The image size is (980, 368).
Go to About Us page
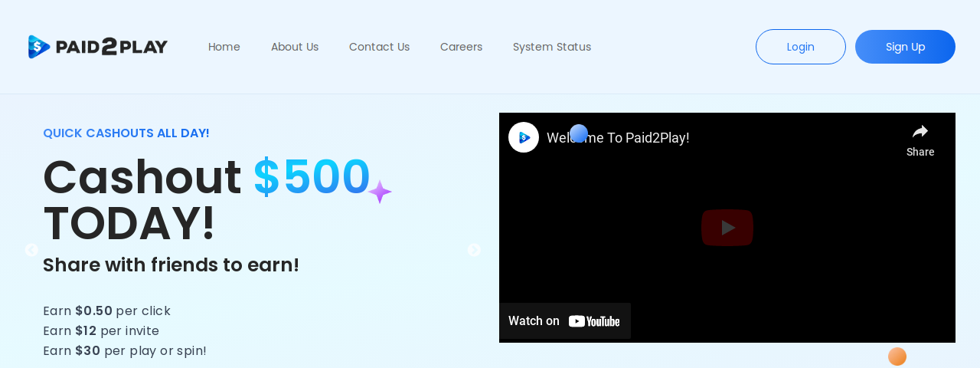pos(295,47)
